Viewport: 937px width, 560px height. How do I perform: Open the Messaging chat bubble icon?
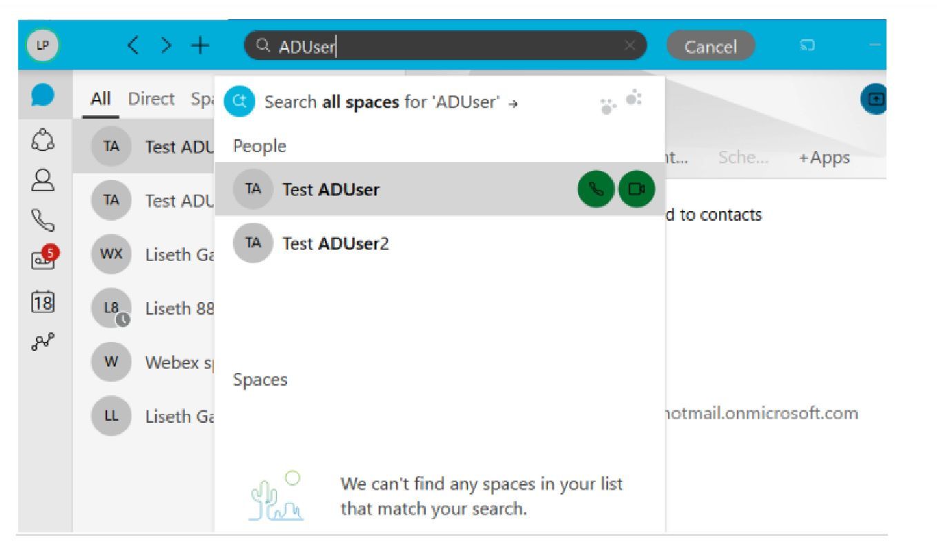(43, 96)
